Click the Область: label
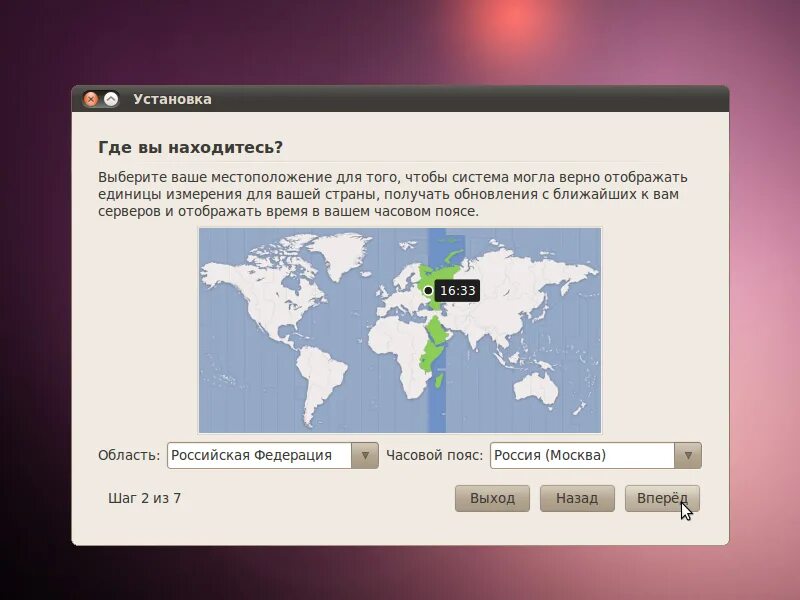 coord(129,455)
